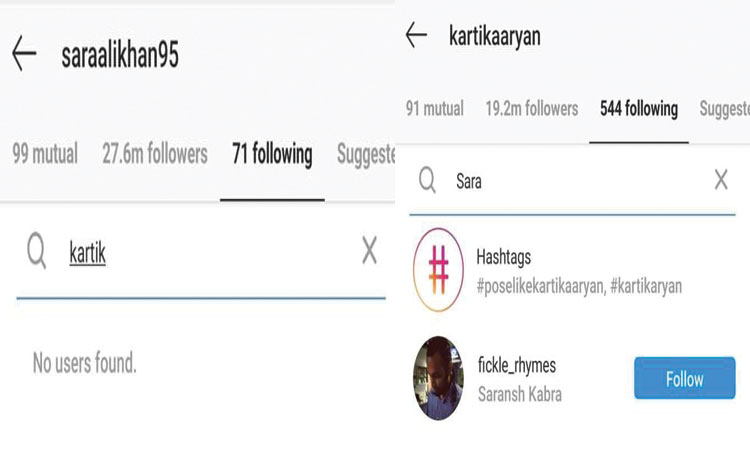This screenshot has width=750, height=450.
Task: Open the '27.6m followers' tab
Action: click(x=155, y=154)
